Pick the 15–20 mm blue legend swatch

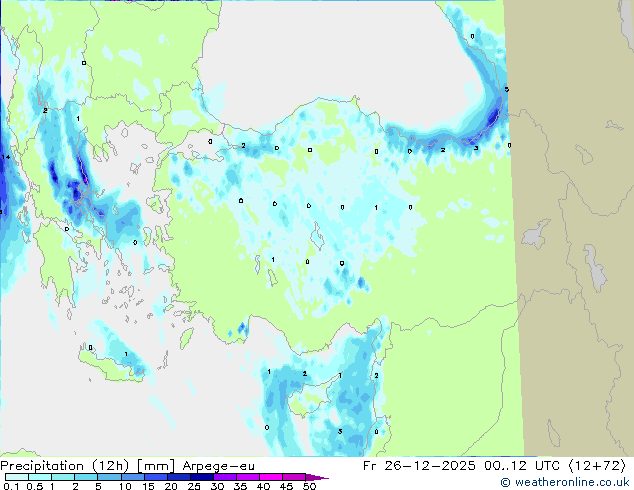[x=155, y=477]
